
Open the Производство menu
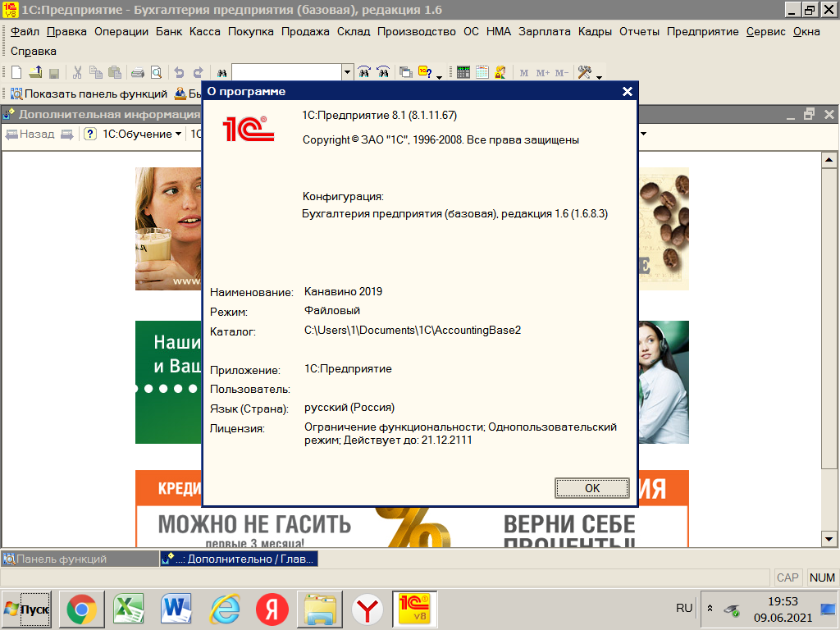pyautogui.click(x=416, y=32)
